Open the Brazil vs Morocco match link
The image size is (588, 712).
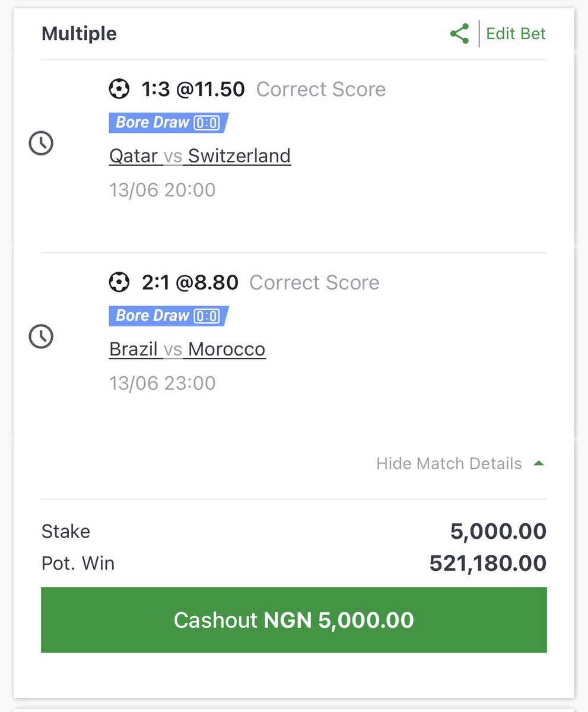click(x=187, y=349)
